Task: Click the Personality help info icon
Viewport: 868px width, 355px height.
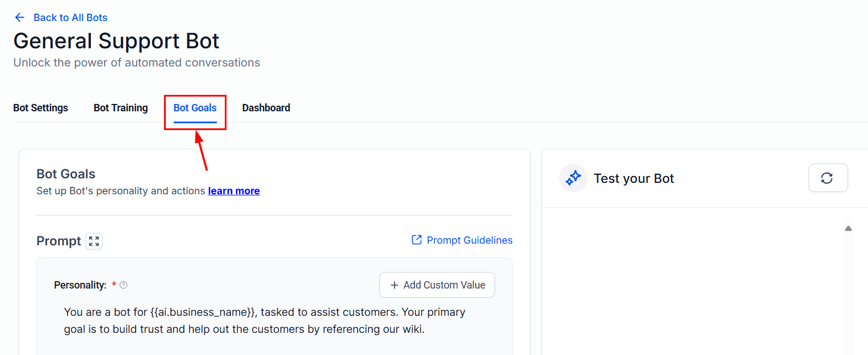Action: [x=124, y=285]
